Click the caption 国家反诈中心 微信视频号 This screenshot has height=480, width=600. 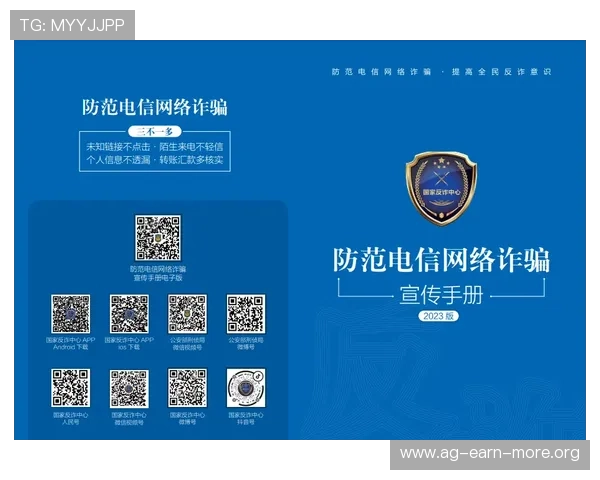tap(129, 418)
